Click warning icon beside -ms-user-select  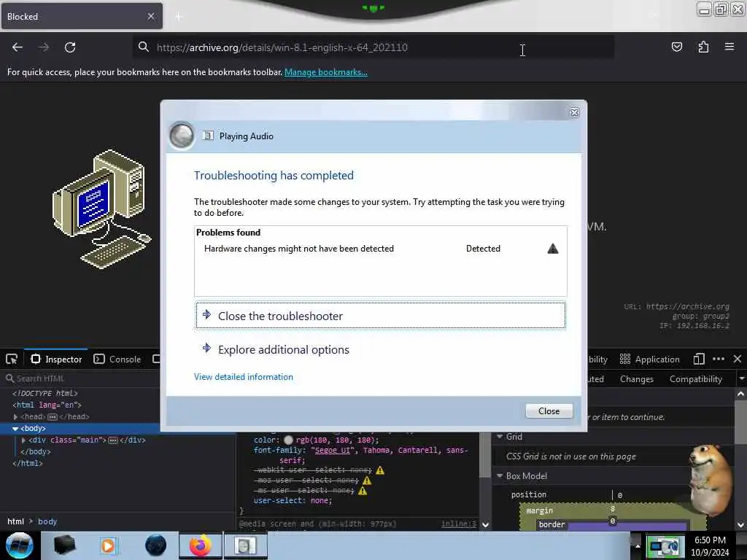coord(363,491)
